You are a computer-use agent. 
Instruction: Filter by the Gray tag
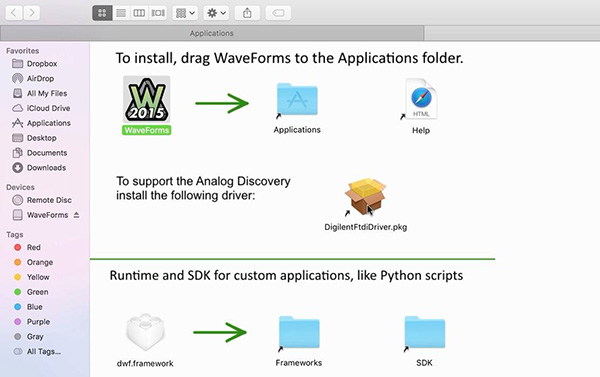tap(35, 337)
